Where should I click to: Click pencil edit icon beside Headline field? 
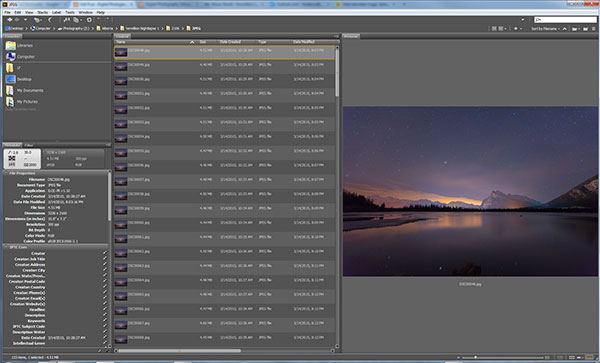tap(105, 309)
